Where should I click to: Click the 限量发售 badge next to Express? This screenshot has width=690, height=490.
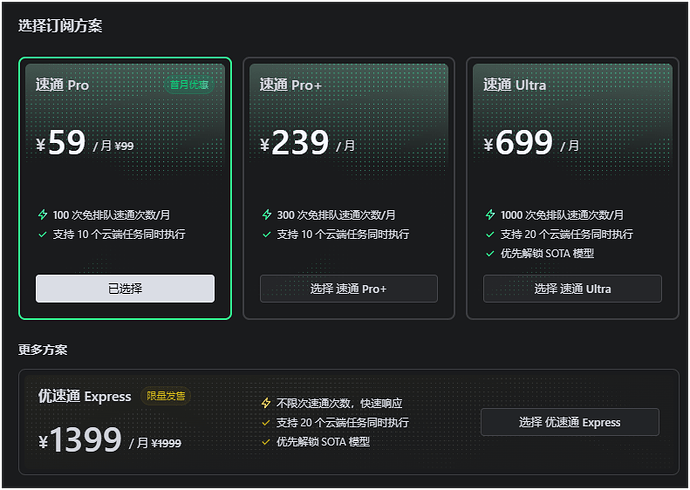(x=166, y=396)
